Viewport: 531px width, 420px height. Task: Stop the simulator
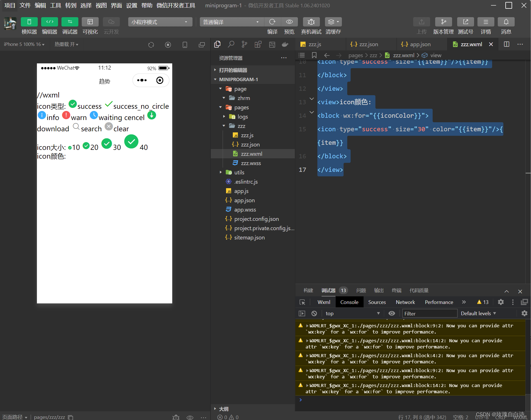tap(168, 45)
